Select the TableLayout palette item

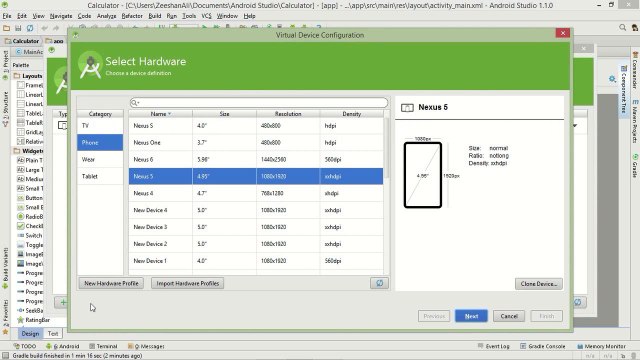(x=30, y=113)
